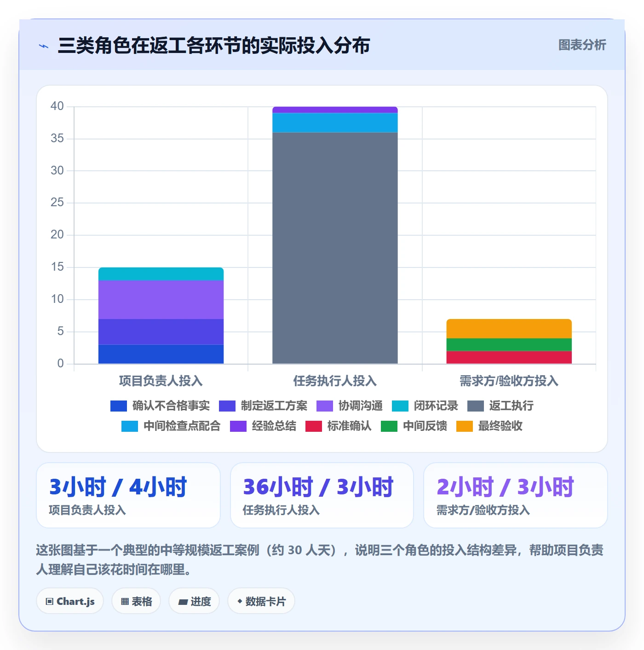This screenshot has height=650, width=644.
Task: Click the red 标准确认 bar segment
Action: [509, 357]
